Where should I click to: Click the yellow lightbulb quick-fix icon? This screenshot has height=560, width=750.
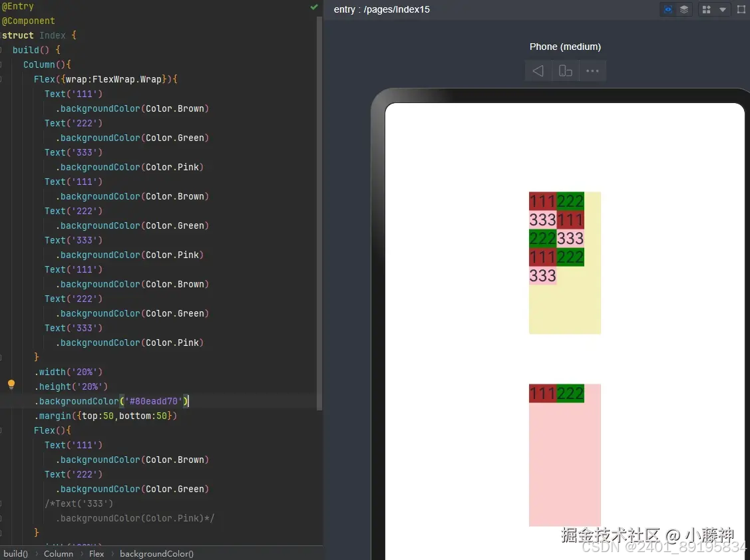pos(11,384)
